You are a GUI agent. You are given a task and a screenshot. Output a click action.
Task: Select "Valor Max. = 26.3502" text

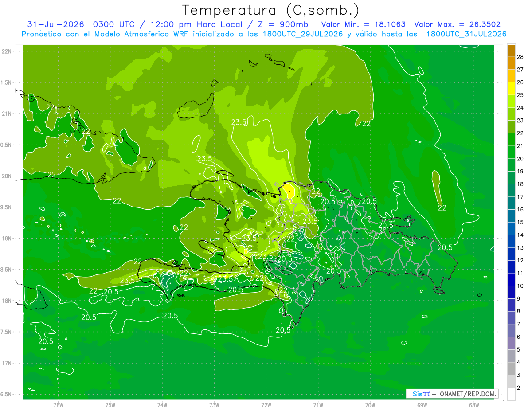[x=458, y=24]
